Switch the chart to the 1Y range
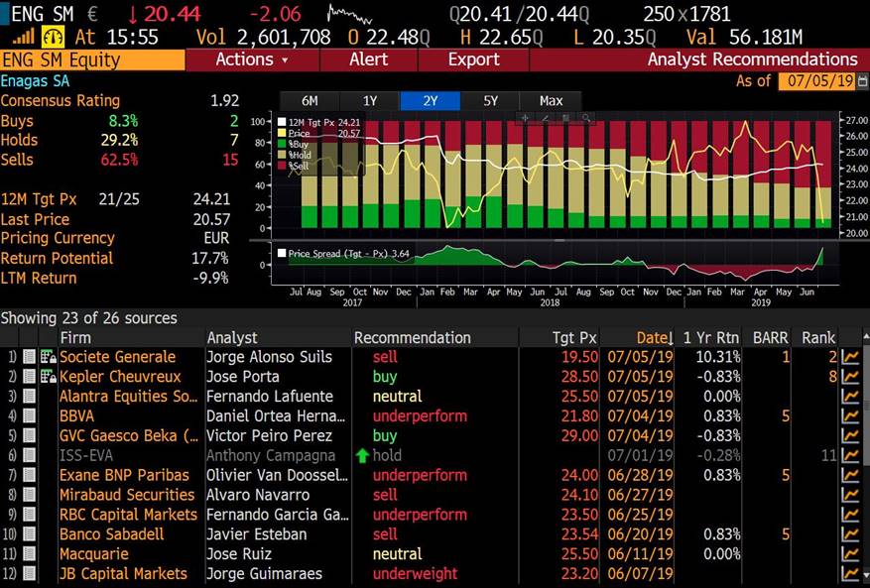This screenshot has width=870, height=588. click(370, 101)
